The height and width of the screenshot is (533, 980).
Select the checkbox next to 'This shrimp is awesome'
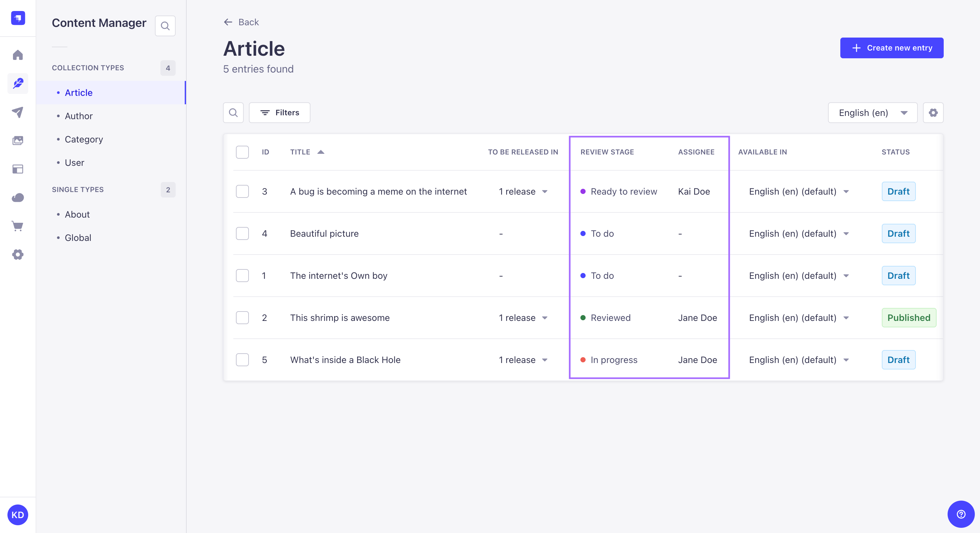(242, 318)
